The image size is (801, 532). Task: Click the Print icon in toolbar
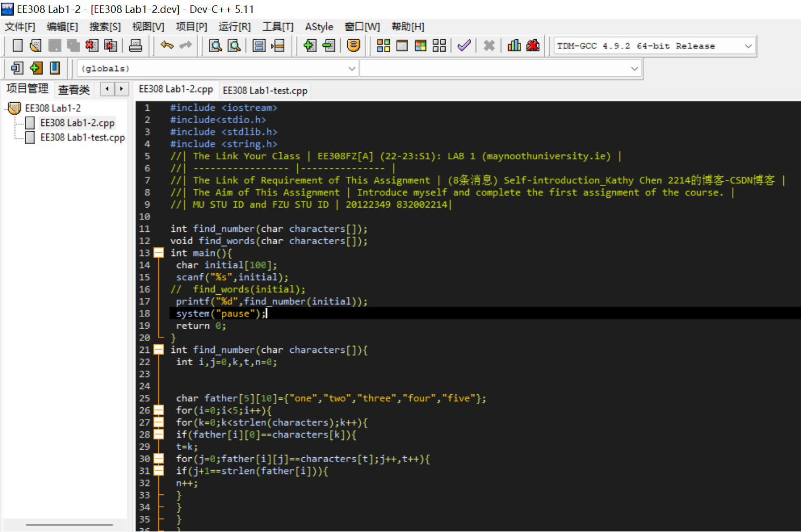tap(136, 46)
